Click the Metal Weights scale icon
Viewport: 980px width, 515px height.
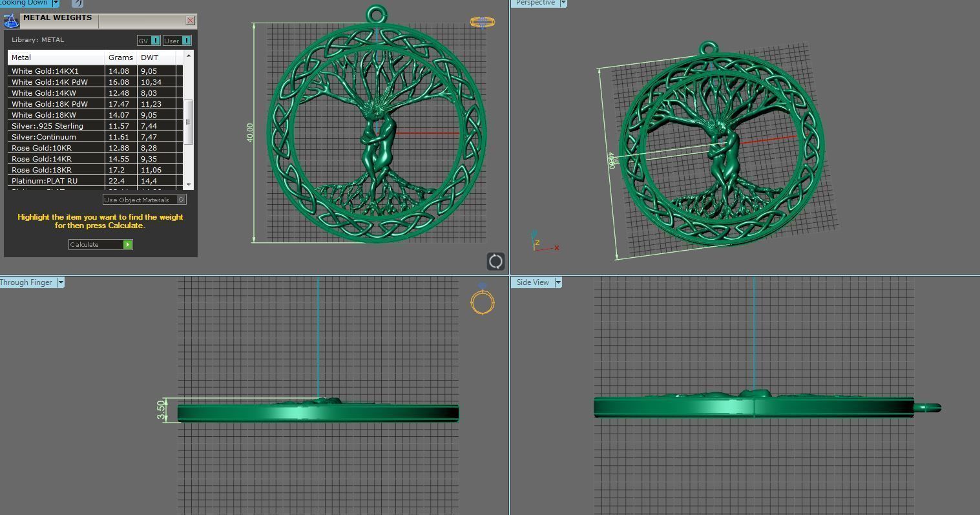(11, 21)
